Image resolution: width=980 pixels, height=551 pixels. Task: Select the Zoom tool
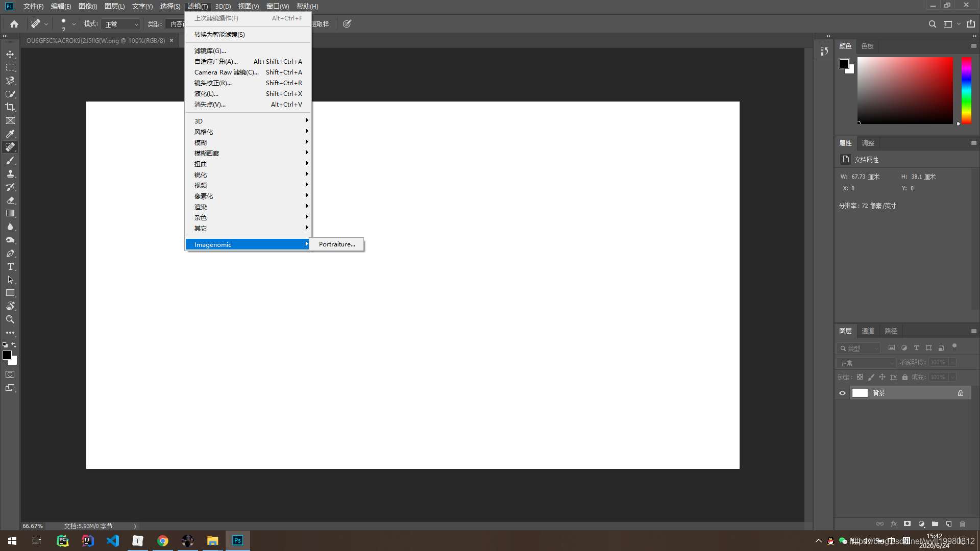(10, 320)
